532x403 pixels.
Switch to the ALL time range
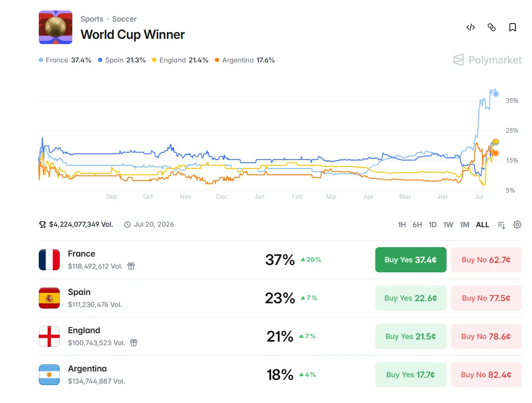[x=482, y=225]
